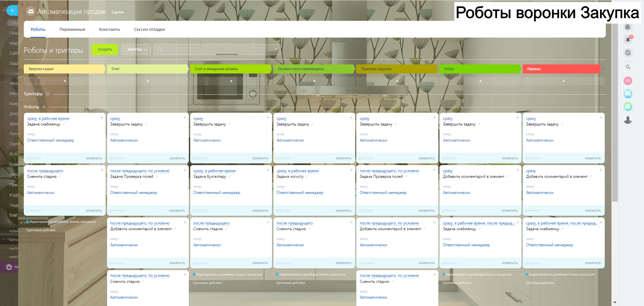Open timing of Сменить стадию in Закупка сырья

coord(45,171)
